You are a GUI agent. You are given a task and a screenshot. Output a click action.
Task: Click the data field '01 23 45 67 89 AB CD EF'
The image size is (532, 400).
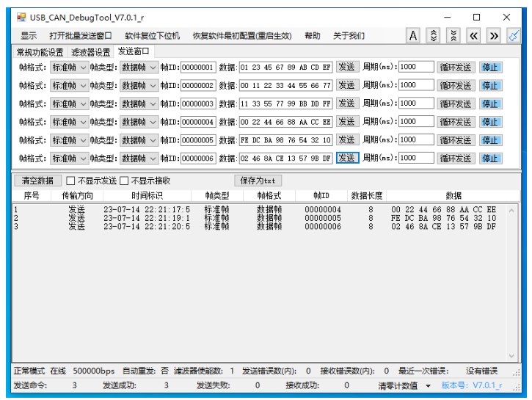pos(285,68)
